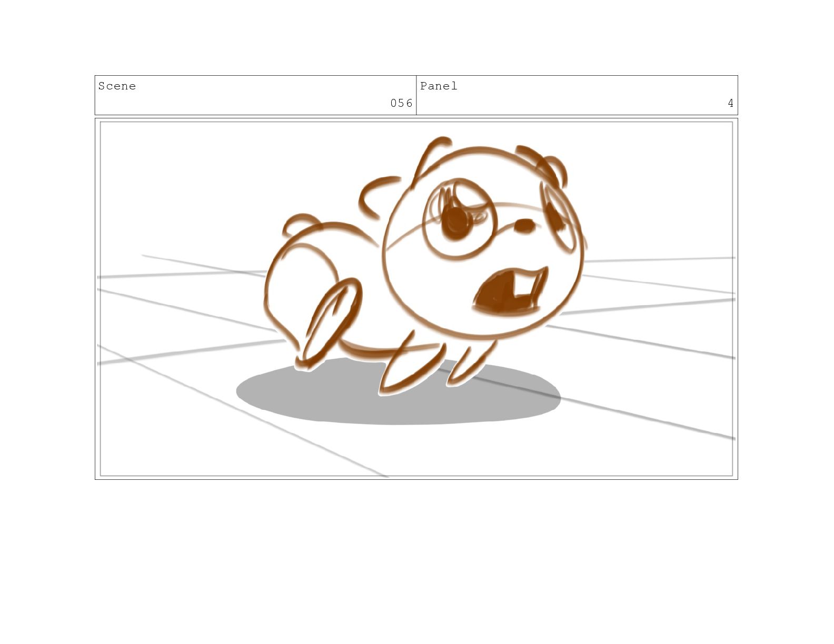Click the character's raised hind leg
This screenshot has height=644, width=834.
coord(329,324)
